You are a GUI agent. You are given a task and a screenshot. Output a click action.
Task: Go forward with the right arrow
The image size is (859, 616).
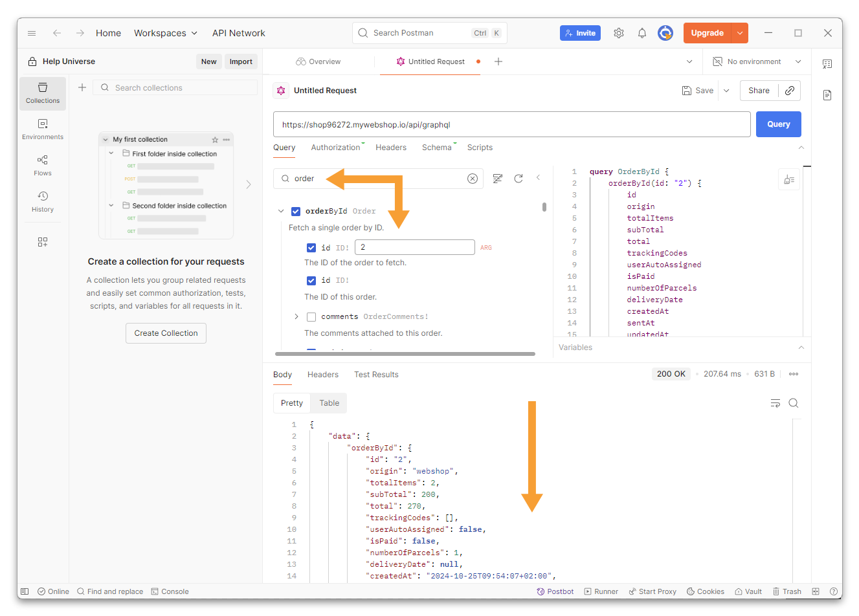pyautogui.click(x=80, y=33)
